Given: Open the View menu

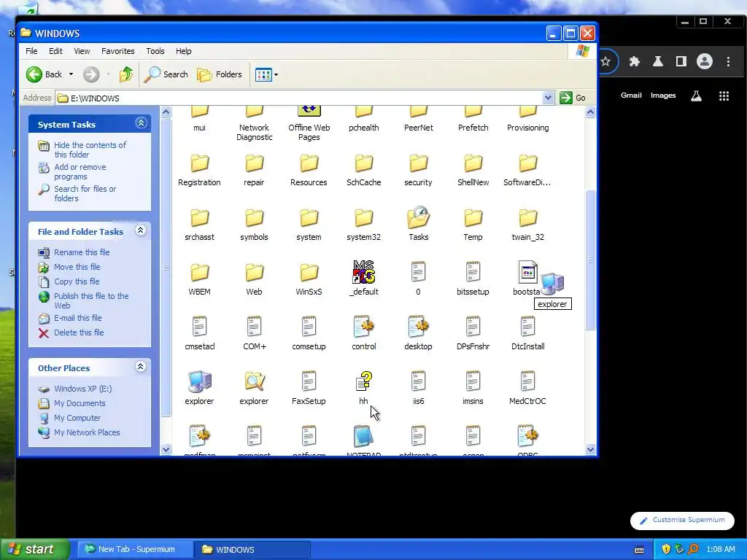Looking at the screenshot, I should tap(82, 51).
